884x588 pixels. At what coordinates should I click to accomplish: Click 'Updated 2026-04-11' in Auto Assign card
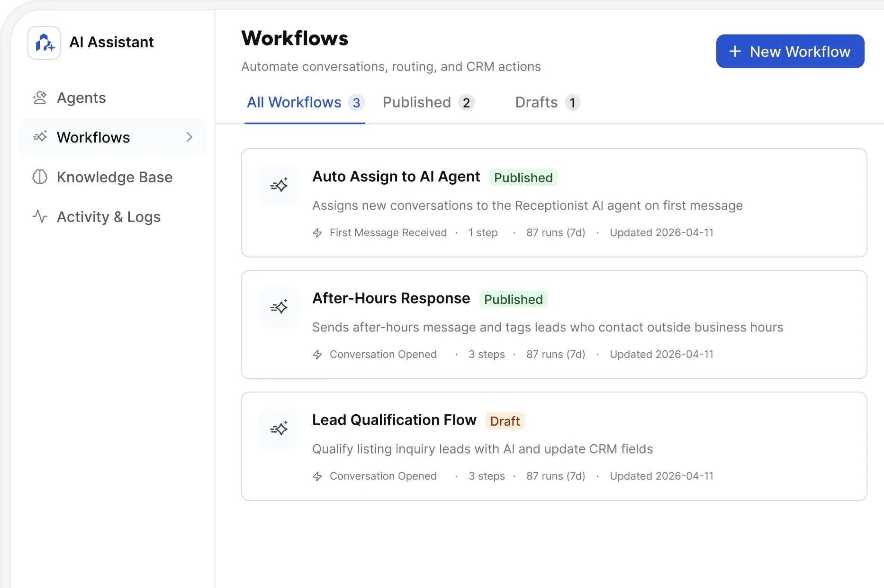pyautogui.click(x=662, y=233)
